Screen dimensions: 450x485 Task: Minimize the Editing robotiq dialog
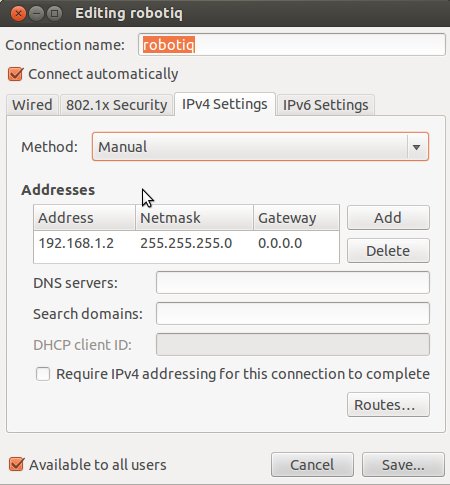(x=36, y=14)
